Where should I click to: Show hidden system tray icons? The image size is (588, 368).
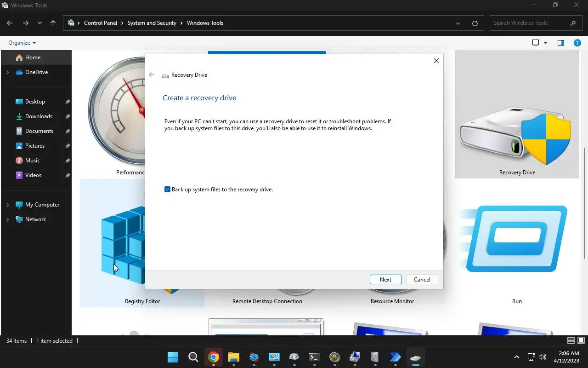pyautogui.click(x=516, y=357)
